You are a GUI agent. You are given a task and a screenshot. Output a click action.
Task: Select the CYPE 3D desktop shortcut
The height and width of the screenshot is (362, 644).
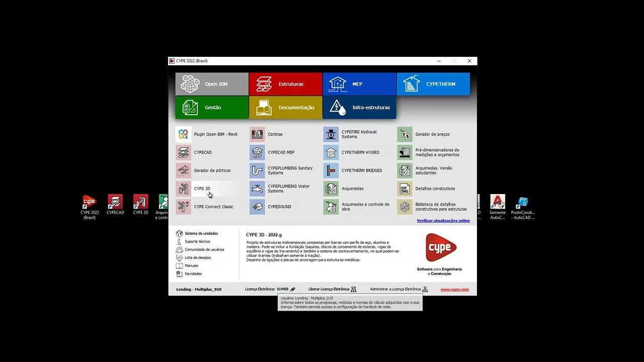coord(141,205)
